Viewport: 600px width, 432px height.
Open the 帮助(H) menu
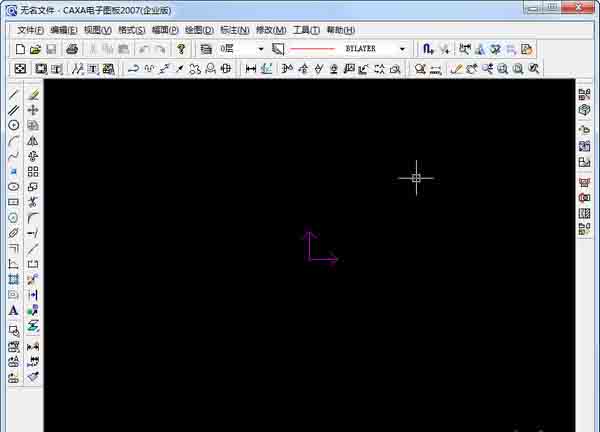coord(340,30)
